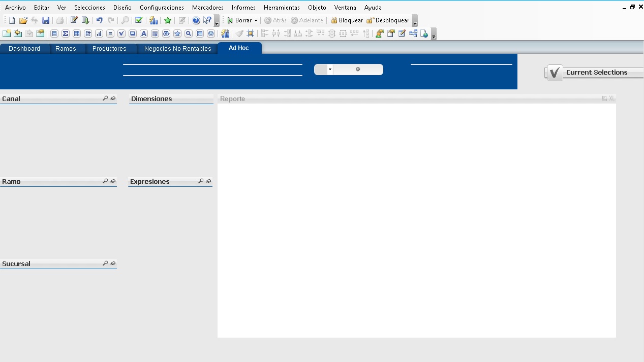Create a new table box object

[x=77, y=34]
